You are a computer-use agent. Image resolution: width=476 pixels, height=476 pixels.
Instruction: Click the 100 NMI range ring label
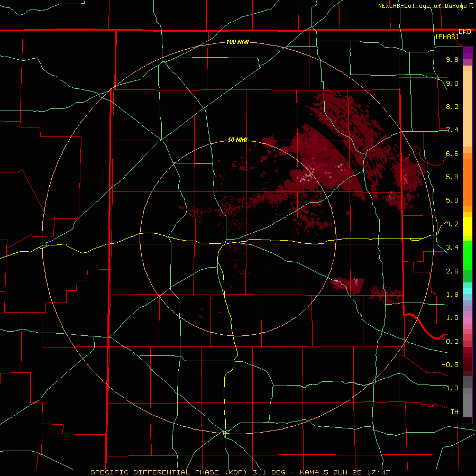tap(237, 42)
